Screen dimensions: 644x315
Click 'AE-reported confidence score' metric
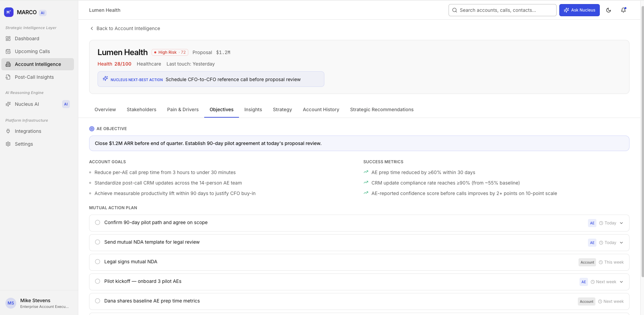pyautogui.click(x=464, y=193)
